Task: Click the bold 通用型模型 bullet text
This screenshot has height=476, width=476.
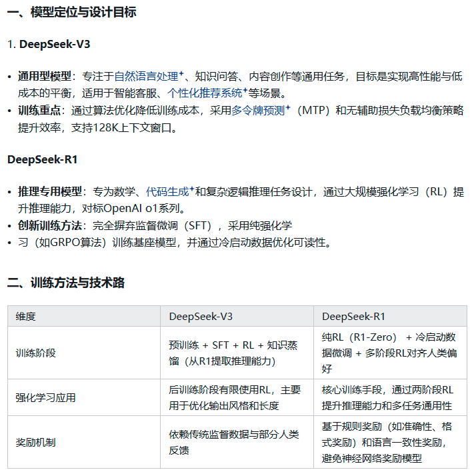Action: (43, 77)
